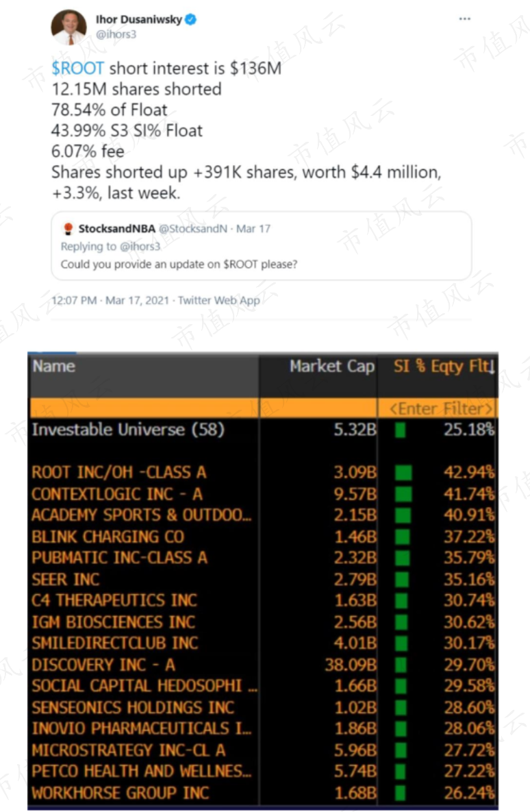
Task: Click the @ihors3 mention in the reply
Action: (x=140, y=247)
